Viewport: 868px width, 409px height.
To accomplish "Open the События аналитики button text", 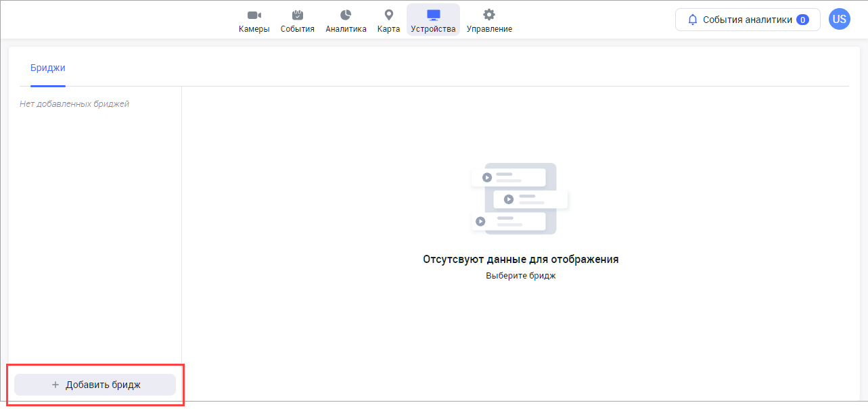I will 747,20.
